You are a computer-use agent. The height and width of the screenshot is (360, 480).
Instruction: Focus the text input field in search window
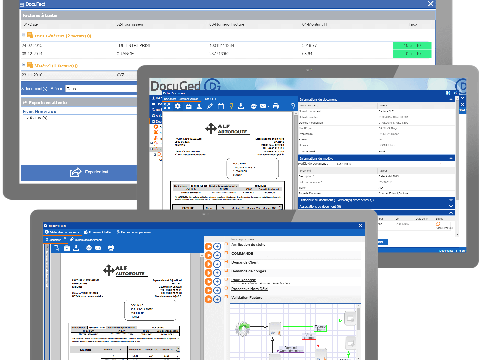[101, 88]
